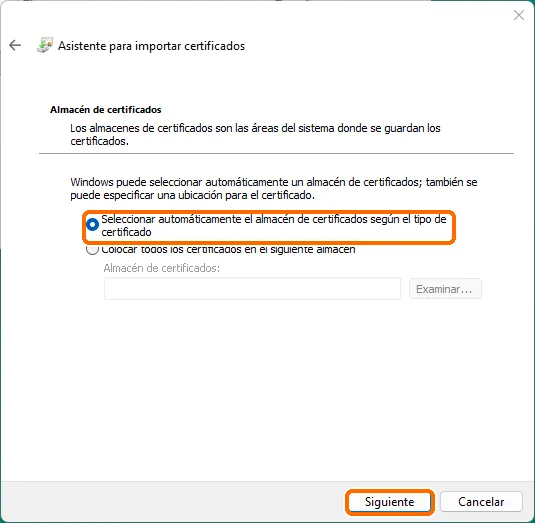535x523 pixels.
Task: Select the automatic certificate store radio button
Action: (x=92, y=224)
